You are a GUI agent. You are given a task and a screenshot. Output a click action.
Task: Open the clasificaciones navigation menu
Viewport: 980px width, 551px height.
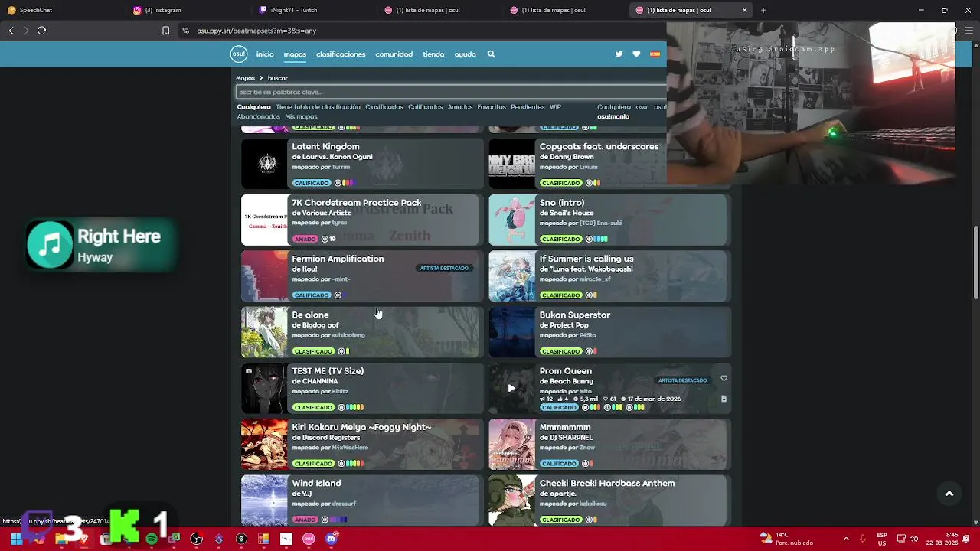pyautogui.click(x=341, y=54)
